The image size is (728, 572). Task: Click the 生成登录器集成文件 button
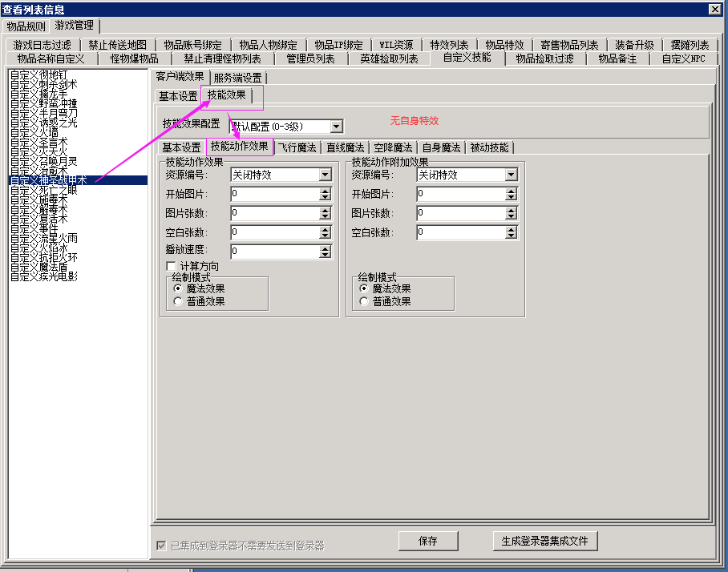[x=545, y=541]
